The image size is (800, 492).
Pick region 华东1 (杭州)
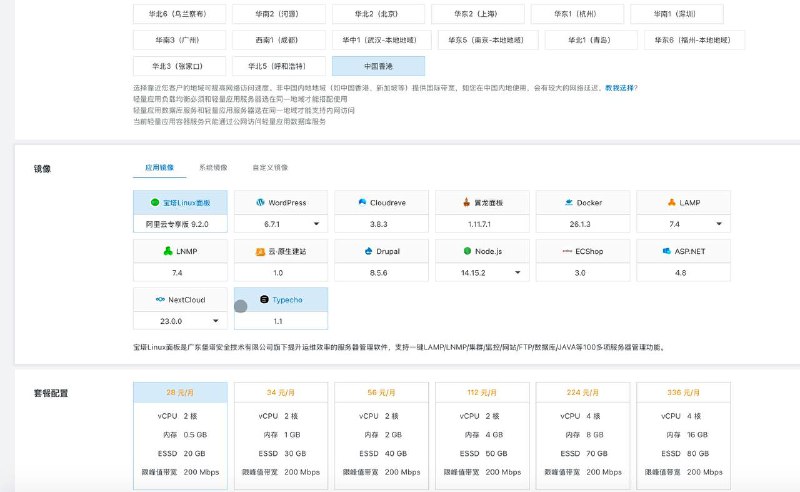[x=577, y=14]
